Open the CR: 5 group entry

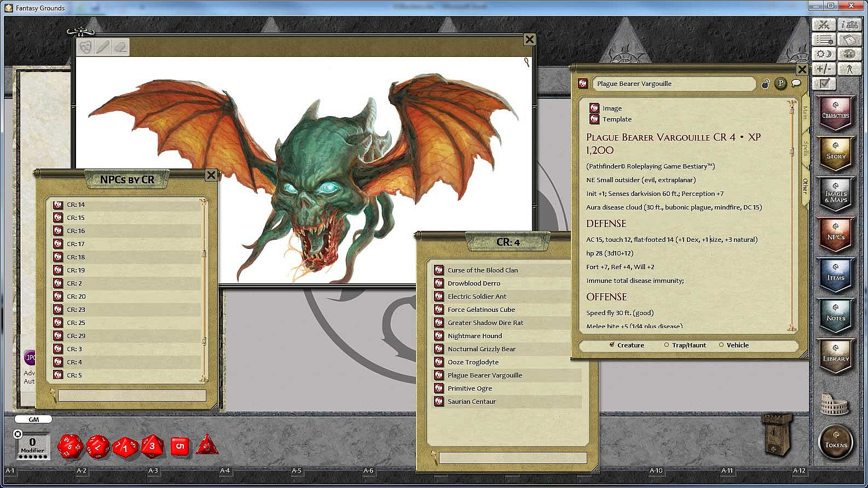click(x=126, y=375)
